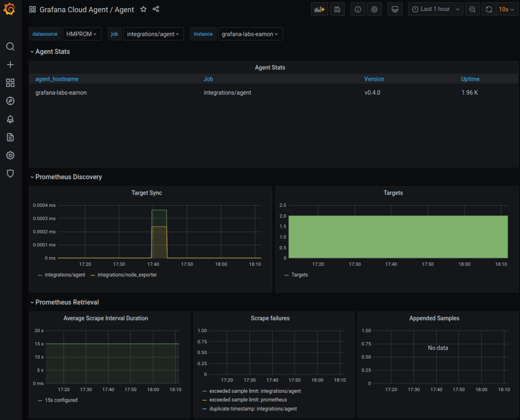Collapse the Prometheus Discovery row

(x=68, y=177)
